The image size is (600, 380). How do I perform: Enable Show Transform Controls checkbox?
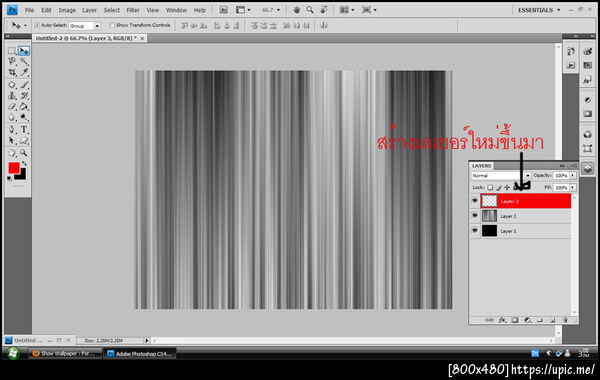click(112, 25)
